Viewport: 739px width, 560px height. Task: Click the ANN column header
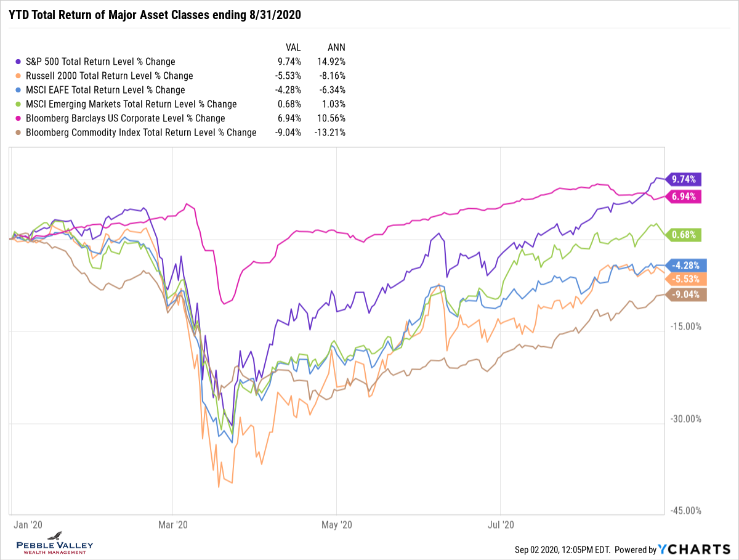(336, 47)
